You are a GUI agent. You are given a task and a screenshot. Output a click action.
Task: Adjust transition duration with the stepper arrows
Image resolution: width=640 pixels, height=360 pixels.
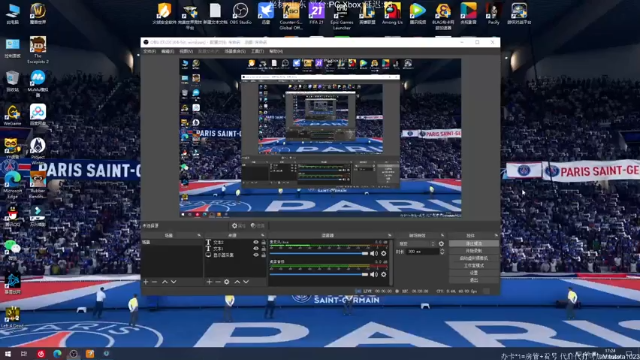coord(442,252)
